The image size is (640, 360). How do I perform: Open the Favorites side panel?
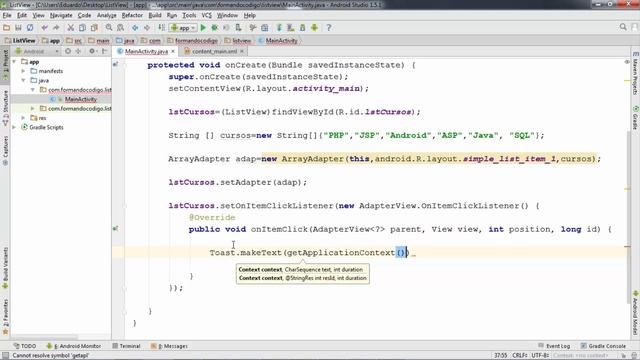(5, 316)
